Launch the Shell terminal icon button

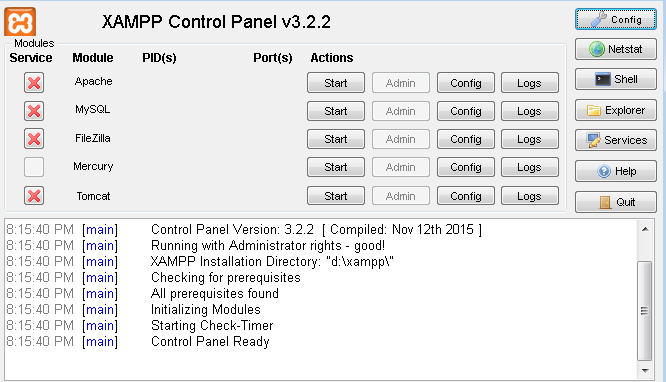pyautogui.click(x=615, y=79)
